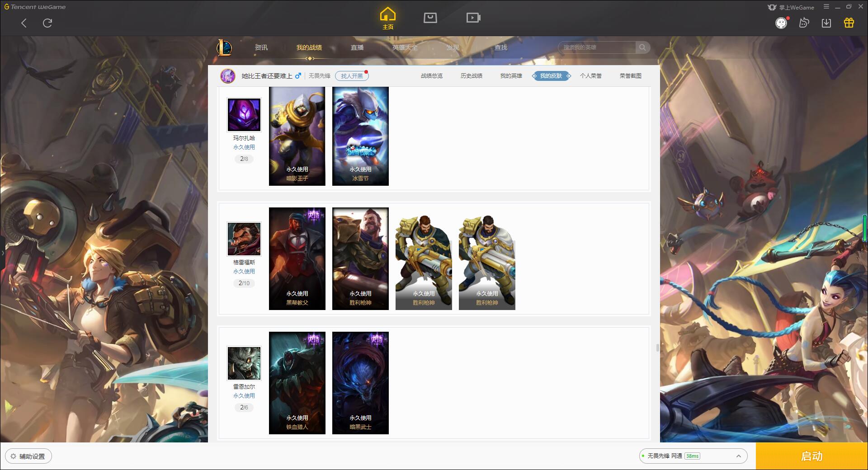The width and height of the screenshot is (868, 470).
Task: Click the gear icon in 辅助设置
Action: click(13, 456)
